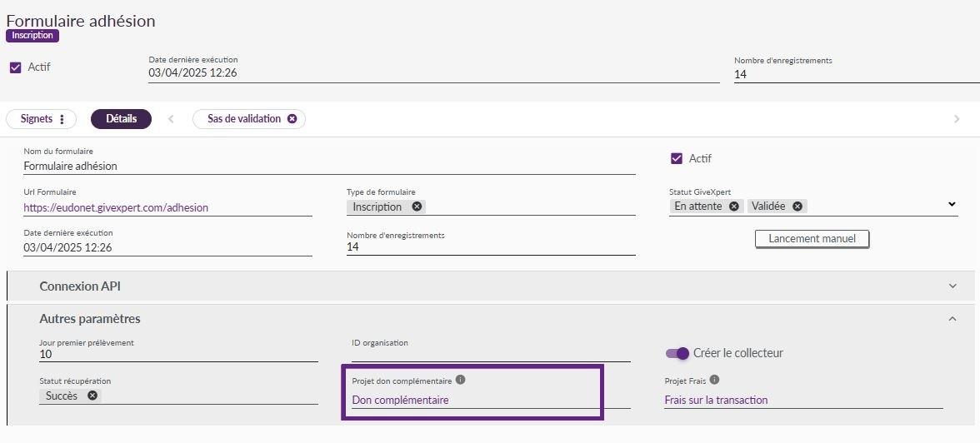The image size is (980, 443).
Task: Remove the Inscription form type tag
Action: [x=417, y=207]
